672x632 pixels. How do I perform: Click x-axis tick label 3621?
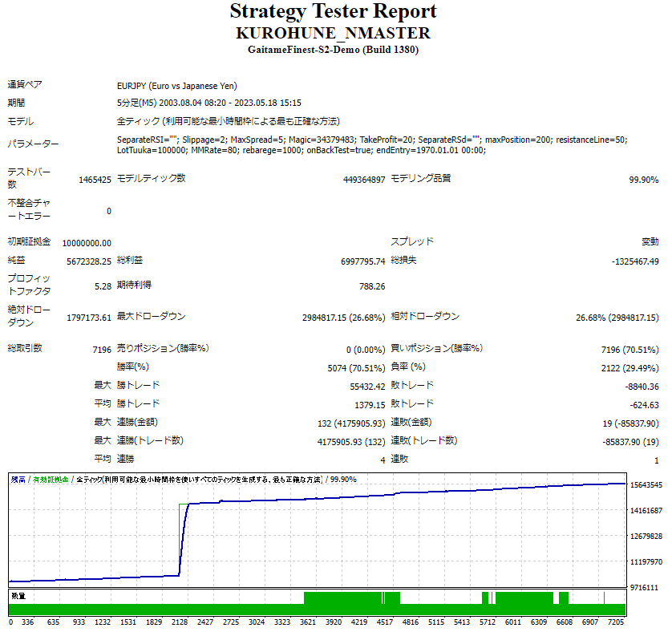pyautogui.click(x=308, y=622)
